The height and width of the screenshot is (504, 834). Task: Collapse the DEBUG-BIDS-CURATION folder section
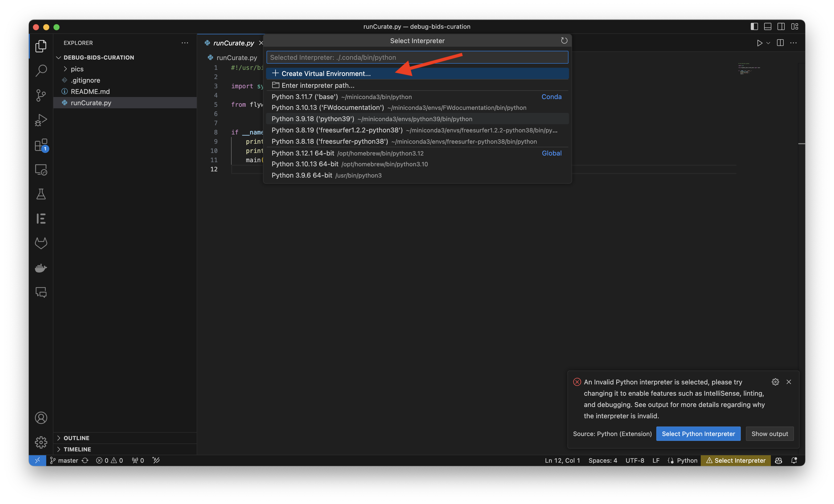(x=125, y=57)
